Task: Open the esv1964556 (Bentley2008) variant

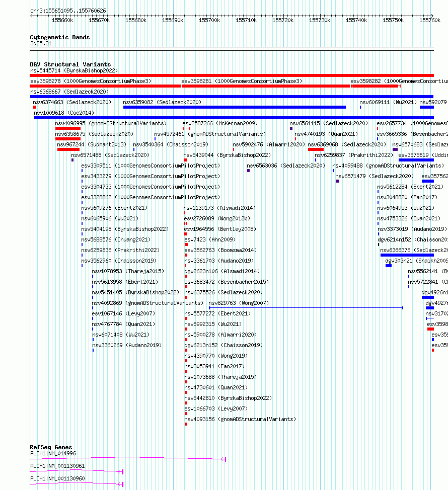Action: point(220,229)
